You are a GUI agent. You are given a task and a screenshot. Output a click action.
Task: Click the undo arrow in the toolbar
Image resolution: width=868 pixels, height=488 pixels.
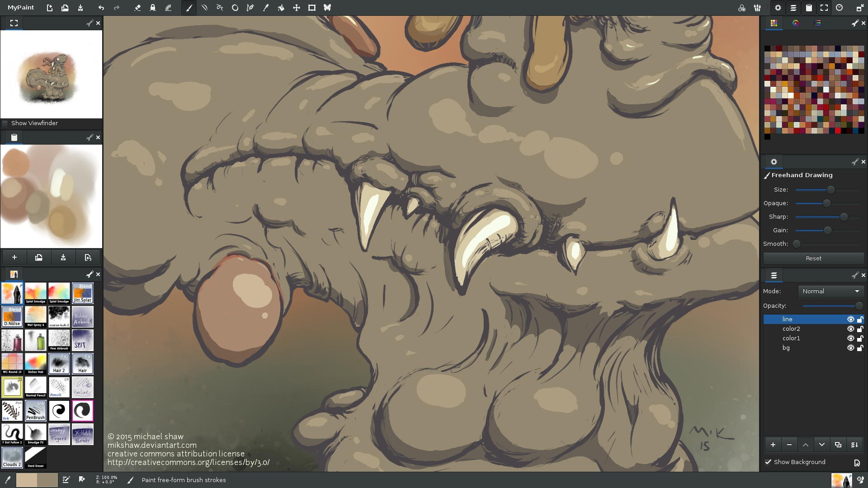pos(101,8)
